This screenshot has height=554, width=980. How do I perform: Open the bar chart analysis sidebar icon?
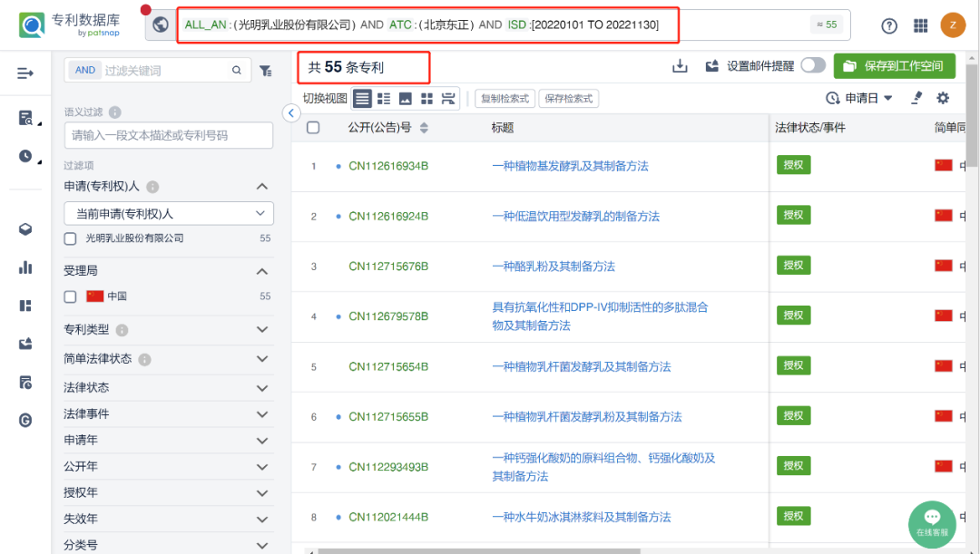(x=25, y=267)
